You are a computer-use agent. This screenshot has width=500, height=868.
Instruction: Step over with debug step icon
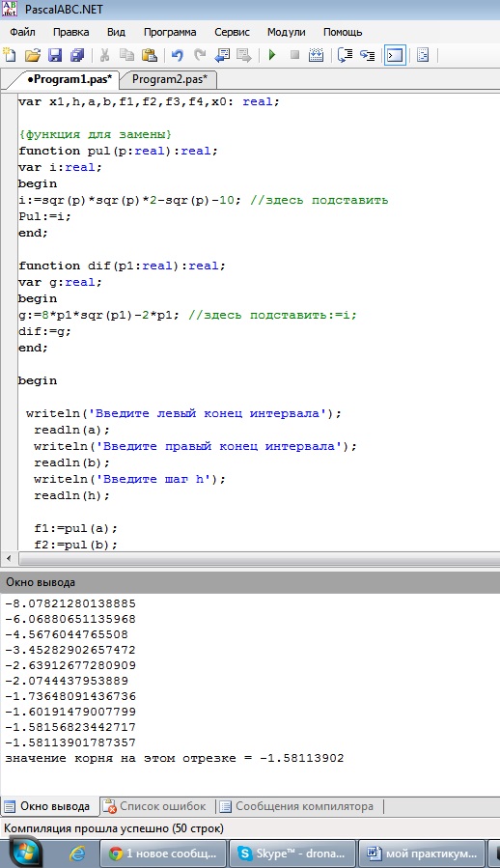click(345, 55)
